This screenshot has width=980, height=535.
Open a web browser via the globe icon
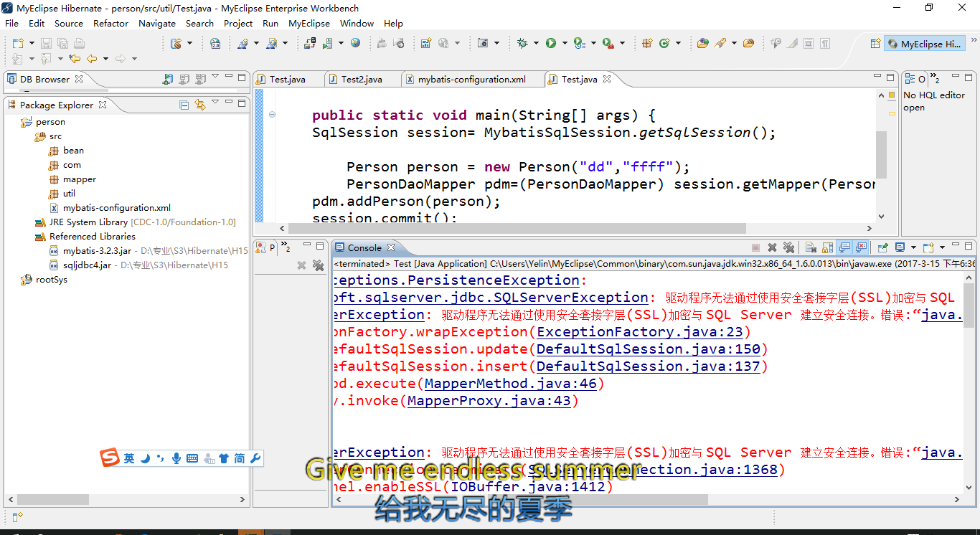[x=356, y=43]
